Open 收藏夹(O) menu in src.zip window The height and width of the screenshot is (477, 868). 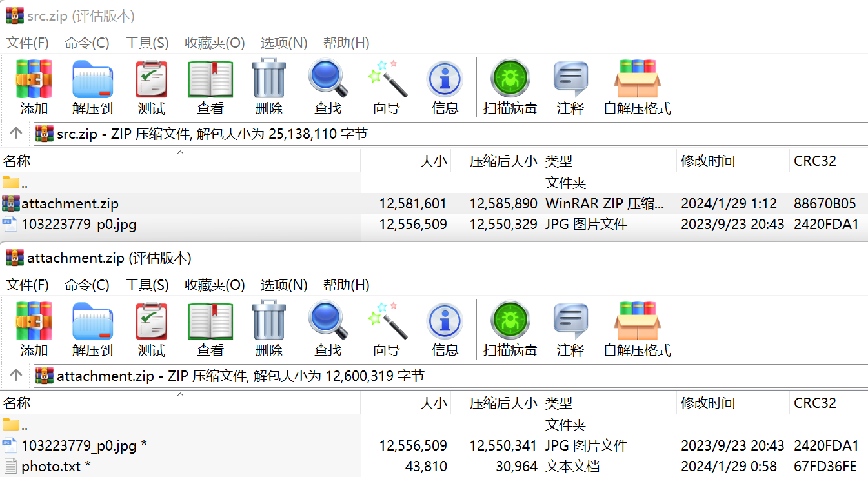214,43
